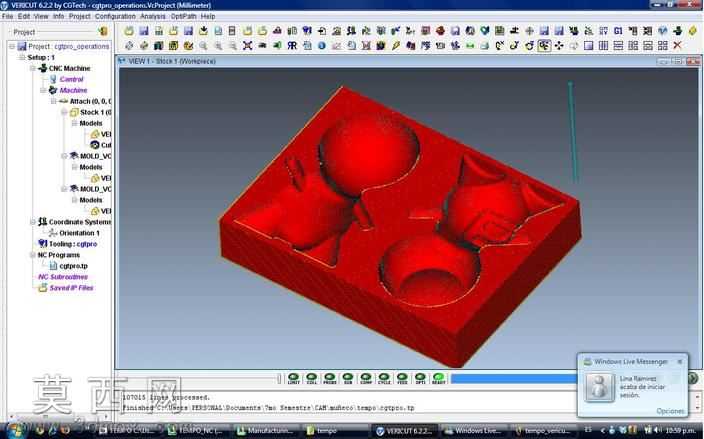Click the teal heart-shaped toolbar icon
Screen dimensions: 704x439
485,31
